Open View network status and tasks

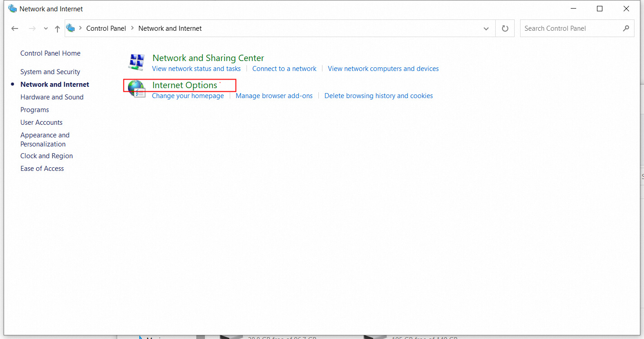(196, 69)
